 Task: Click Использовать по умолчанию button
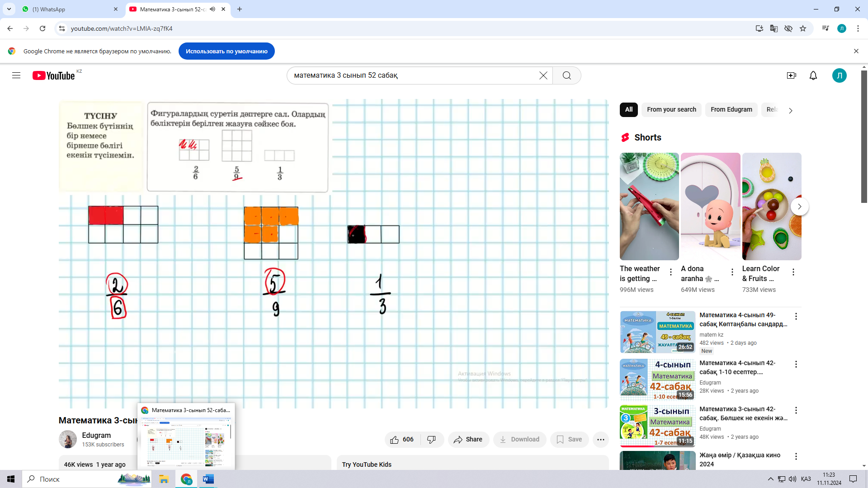[226, 51]
